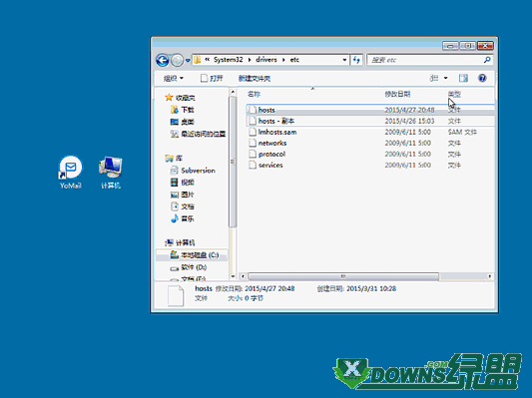Select System32 in the address path

[x=228, y=60]
